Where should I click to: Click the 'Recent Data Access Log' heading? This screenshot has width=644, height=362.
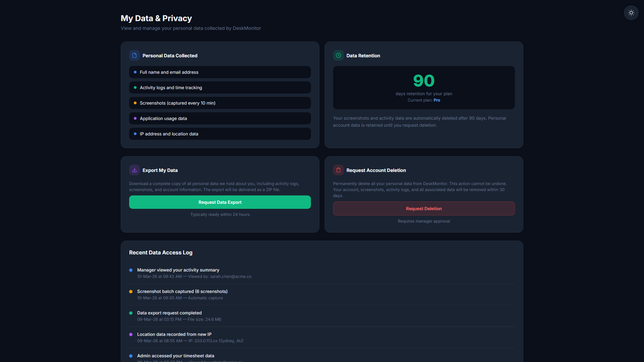tap(161, 252)
